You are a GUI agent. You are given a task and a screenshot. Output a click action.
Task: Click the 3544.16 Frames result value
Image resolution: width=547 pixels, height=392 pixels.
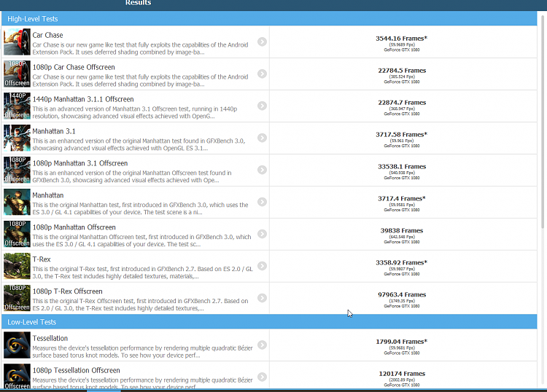tap(402, 39)
